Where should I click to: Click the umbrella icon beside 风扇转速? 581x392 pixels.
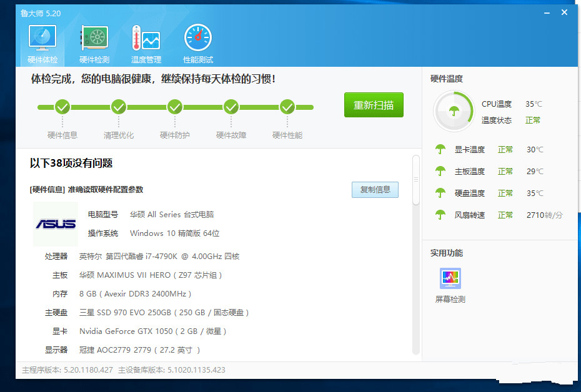point(440,215)
